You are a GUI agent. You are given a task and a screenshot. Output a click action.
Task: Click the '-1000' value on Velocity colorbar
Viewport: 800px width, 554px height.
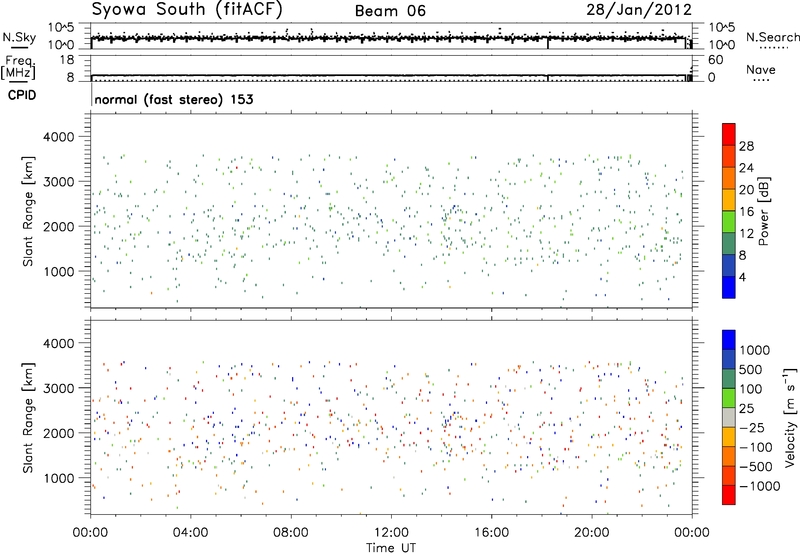click(x=760, y=486)
